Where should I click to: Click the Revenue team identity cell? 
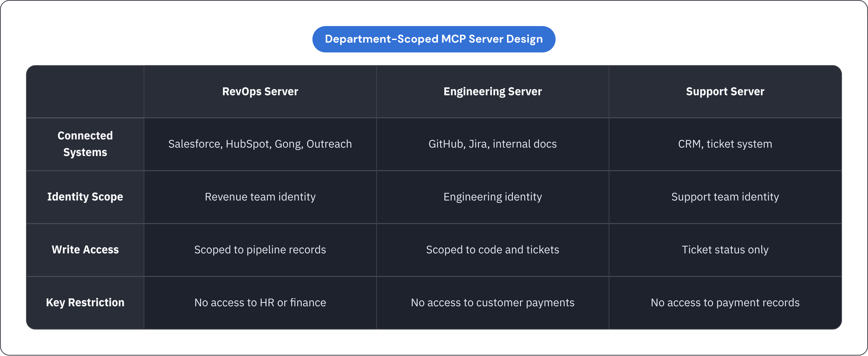click(260, 197)
